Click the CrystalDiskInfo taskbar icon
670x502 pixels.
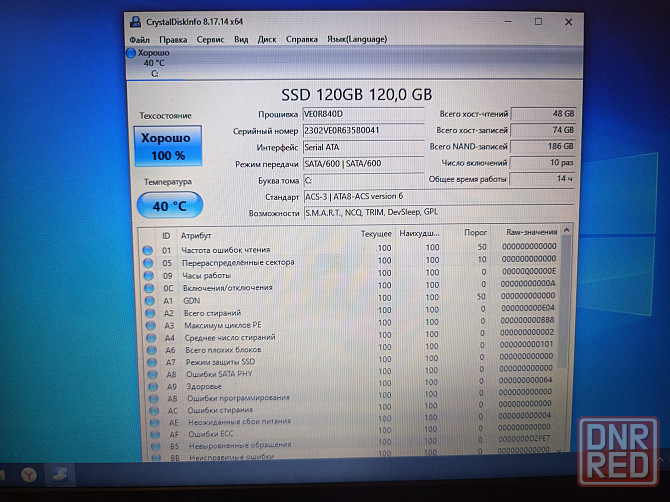pos(59,474)
